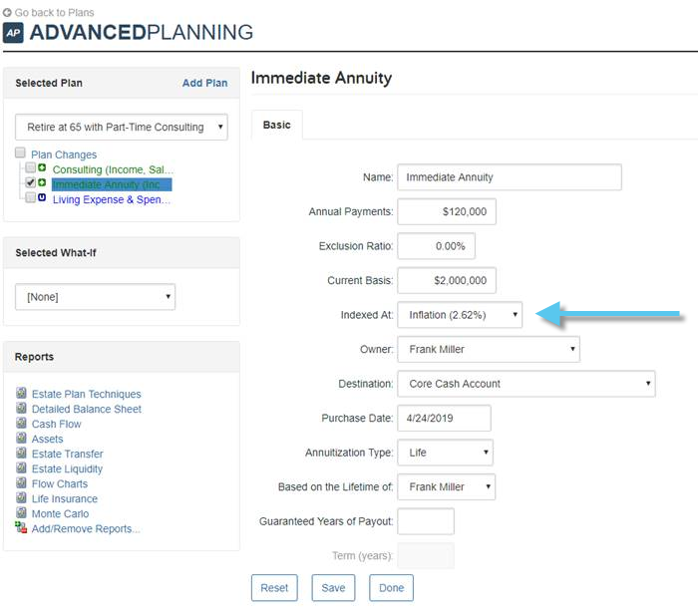Image resolution: width=698 pixels, height=616 pixels.
Task: Open the Add Plan link
Action: pyautogui.click(x=204, y=84)
